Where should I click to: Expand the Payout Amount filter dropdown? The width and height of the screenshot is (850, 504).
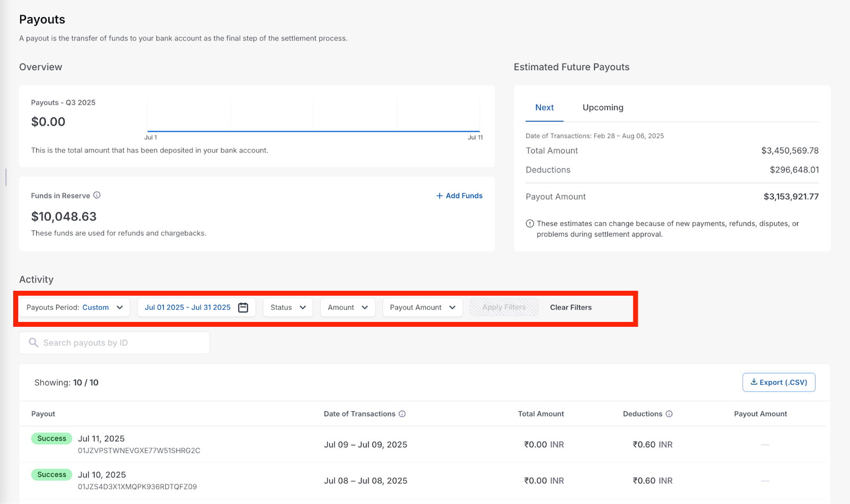coord(423,307)
